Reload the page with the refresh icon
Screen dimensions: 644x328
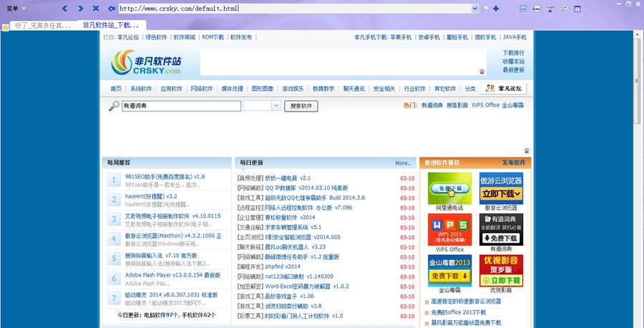tap(112, 8)
